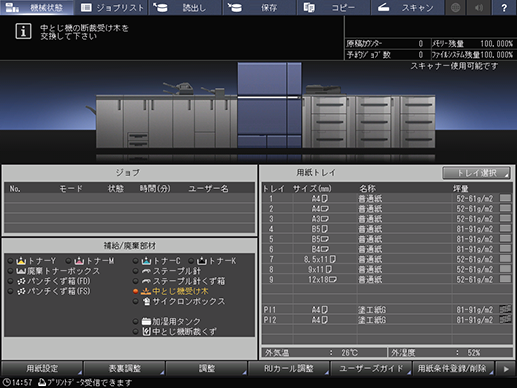The width and height of the screenshot is (517, 388).
Task: Click the 調整 button
Action: click(207, 368)
